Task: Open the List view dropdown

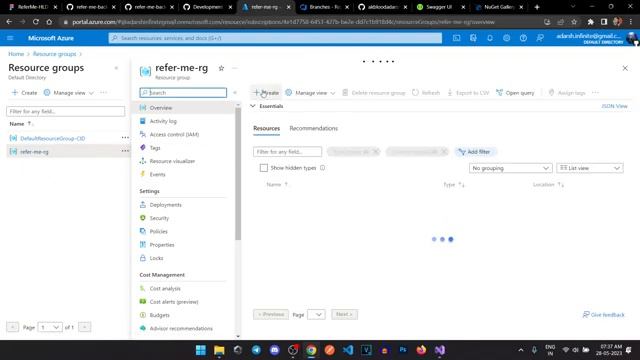Action: [x=590, y=168]
